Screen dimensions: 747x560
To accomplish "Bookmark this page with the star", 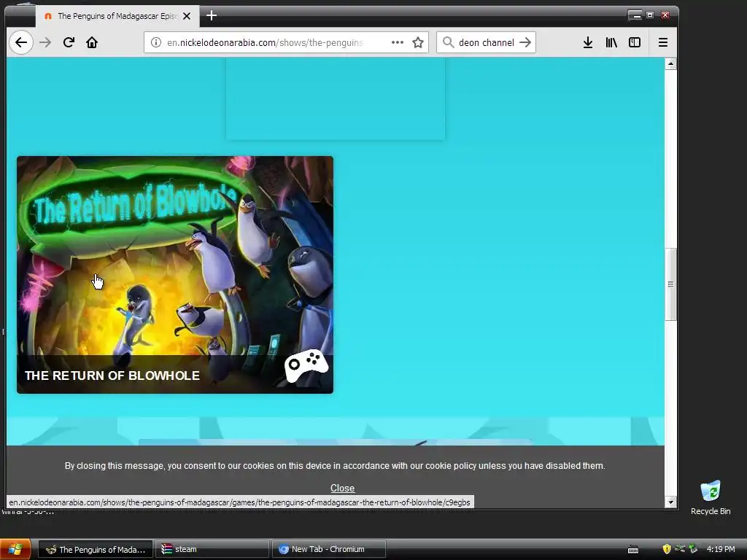I will pos(418,42).
